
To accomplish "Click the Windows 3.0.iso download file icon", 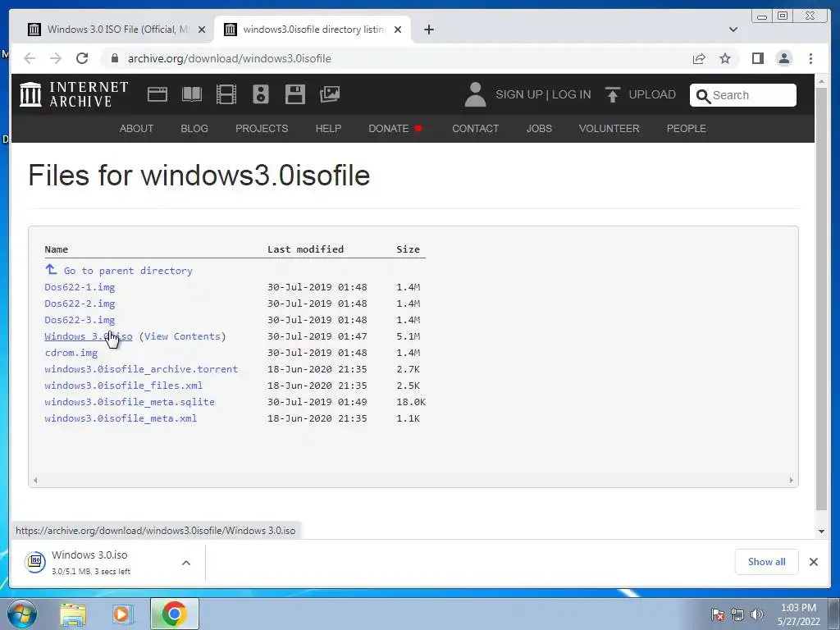I will tap(35, 561).
